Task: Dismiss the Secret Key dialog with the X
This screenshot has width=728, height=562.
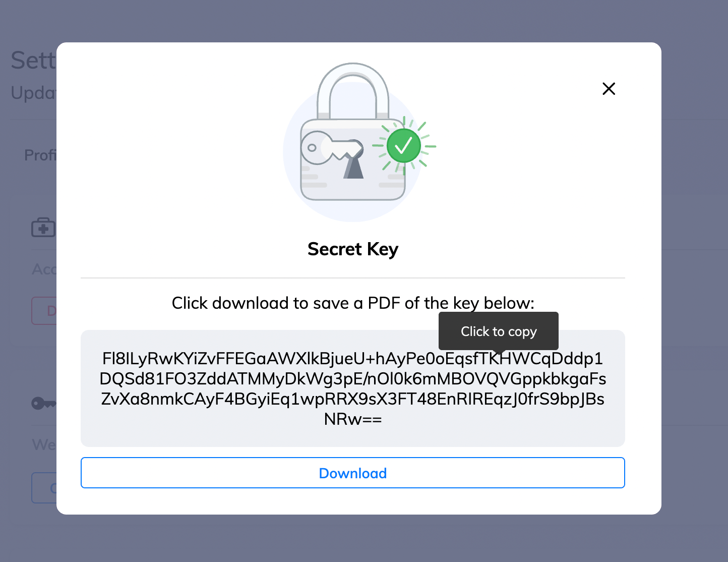Action: click(609, 88)
